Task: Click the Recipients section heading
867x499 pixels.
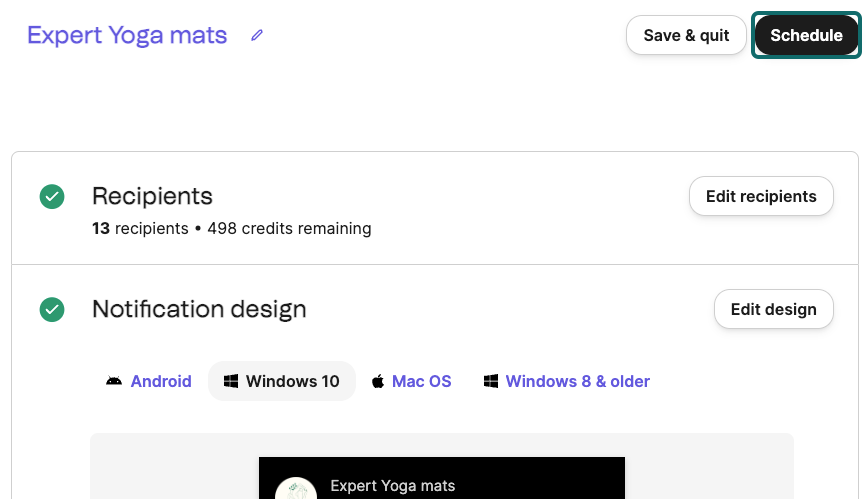Action: tap(152, 195)
